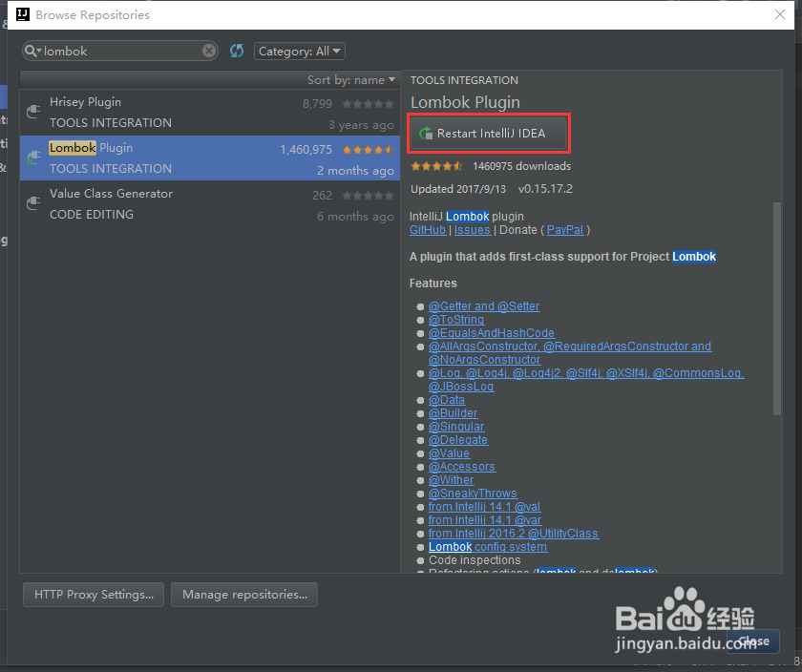Open the @Data link

click(447, 400)
